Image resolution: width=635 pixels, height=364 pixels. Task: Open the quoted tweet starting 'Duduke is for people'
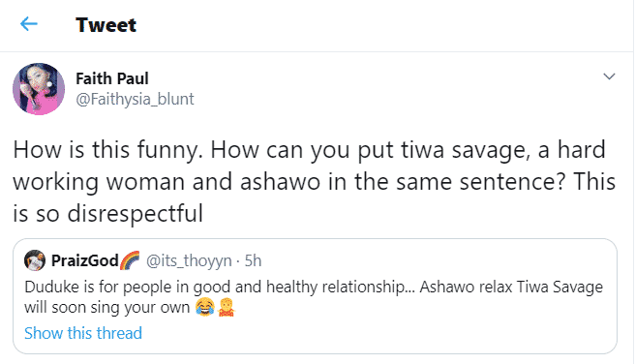pyautogui.click(x=315, y=296)
